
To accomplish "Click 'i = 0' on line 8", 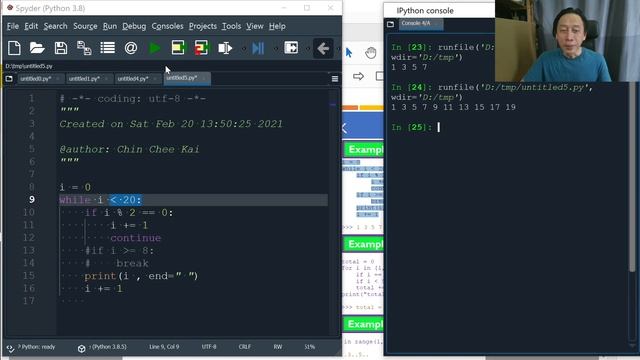I will (75, 187).
